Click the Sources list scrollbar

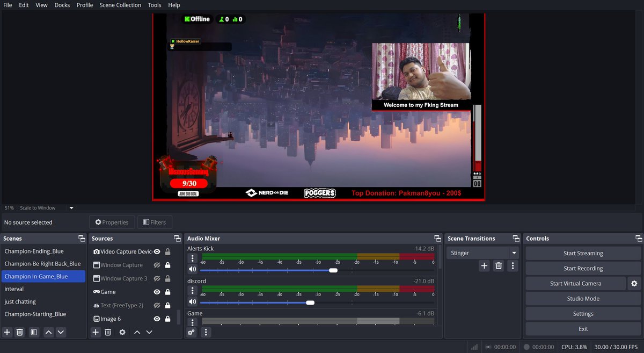click(179, 317)
